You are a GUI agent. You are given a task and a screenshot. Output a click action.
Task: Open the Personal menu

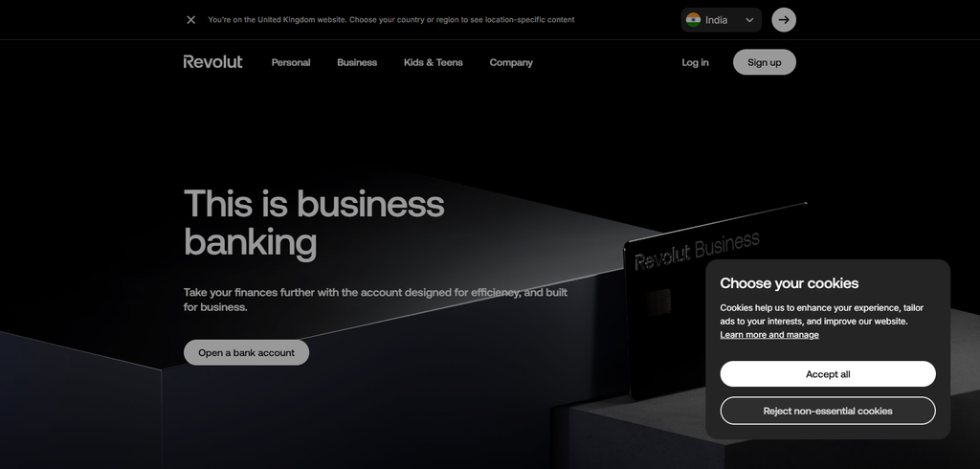tap(291, 62)
